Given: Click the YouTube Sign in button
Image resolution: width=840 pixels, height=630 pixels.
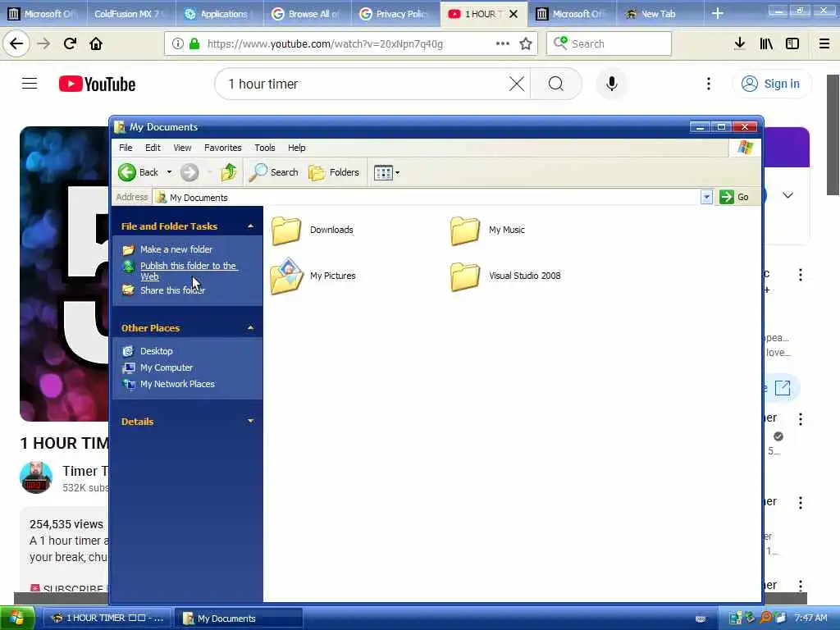Looking at the screenshot, I should (771, 84).
